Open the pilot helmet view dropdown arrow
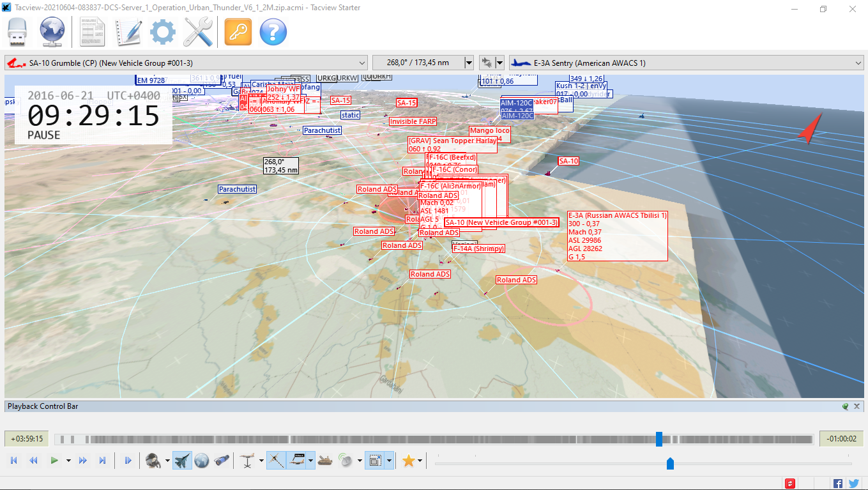868x490 pixels. pos(167,461)
